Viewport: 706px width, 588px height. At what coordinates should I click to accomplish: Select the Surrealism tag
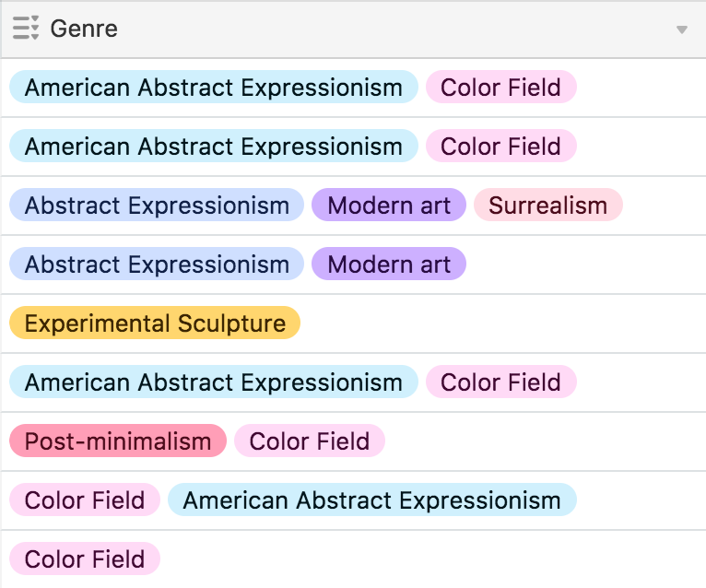pyautogui.click(x=547, y=206)
